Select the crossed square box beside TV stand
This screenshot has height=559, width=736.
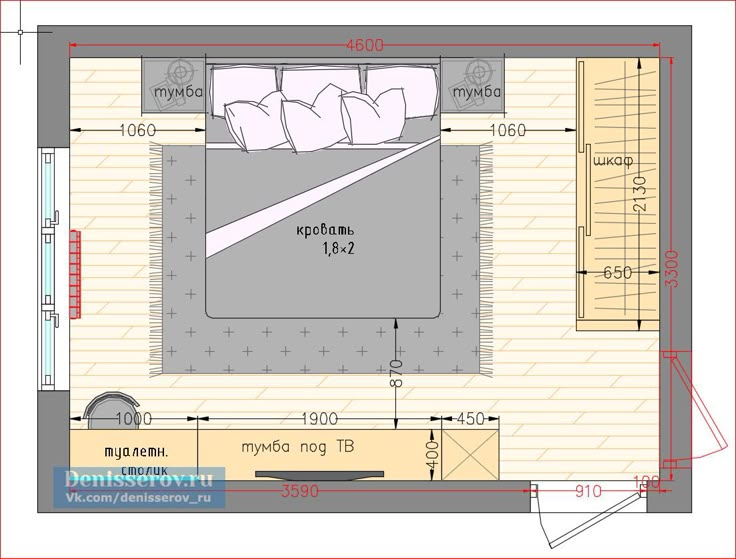click(x=470, y=453)
